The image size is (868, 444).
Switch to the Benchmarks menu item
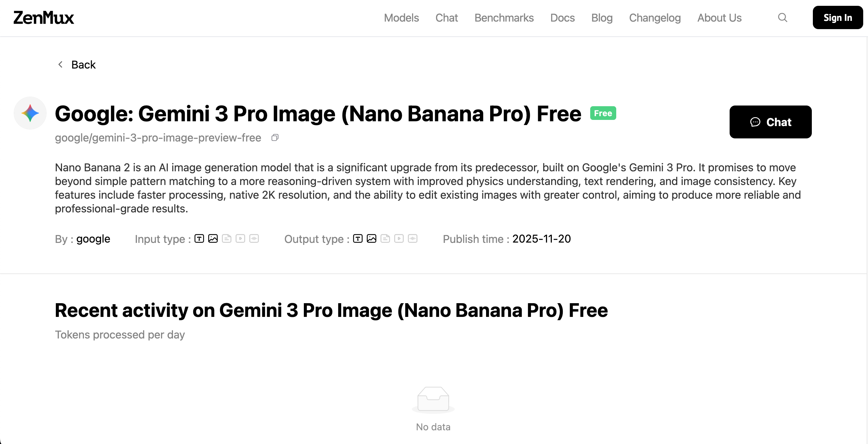(x=504, y=18)
